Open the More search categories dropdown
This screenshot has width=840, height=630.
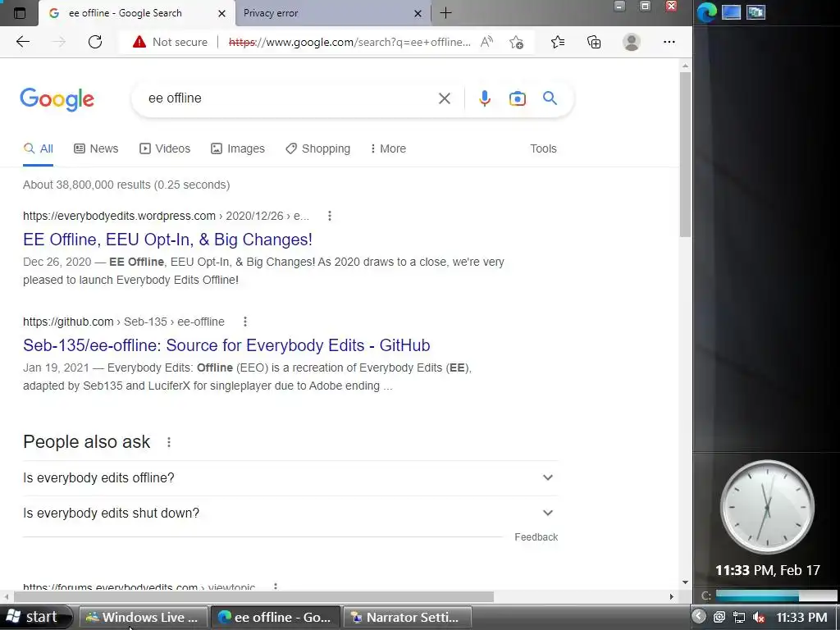388,149
